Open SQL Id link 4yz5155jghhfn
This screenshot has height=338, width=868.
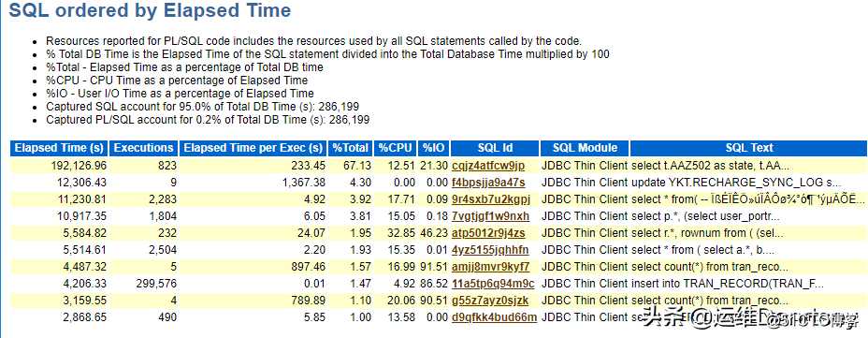click(x=490, y=250)
